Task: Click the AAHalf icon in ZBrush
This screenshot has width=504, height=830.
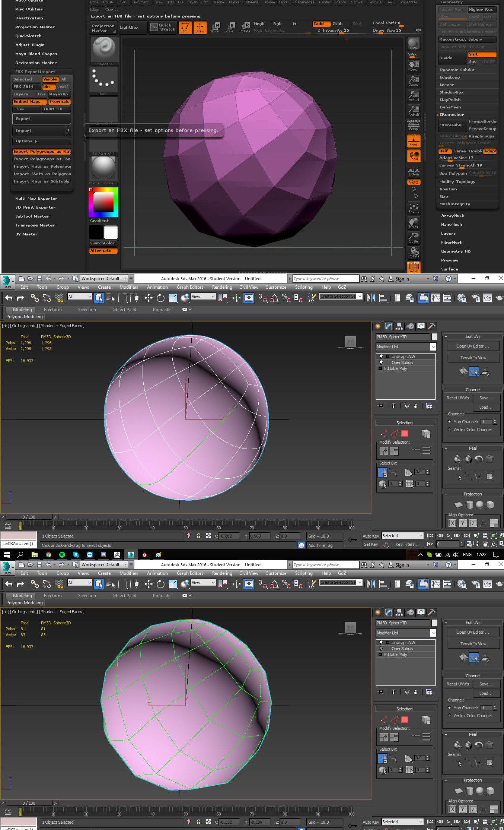Action: click(414, 111)
